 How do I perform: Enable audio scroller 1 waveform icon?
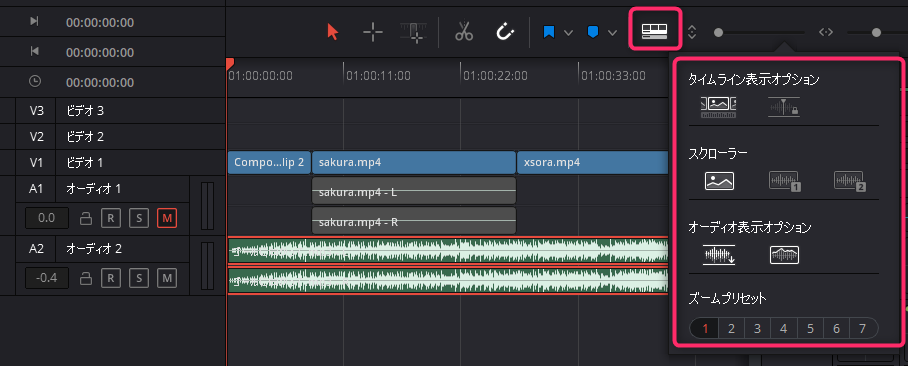tap(784, 181)
